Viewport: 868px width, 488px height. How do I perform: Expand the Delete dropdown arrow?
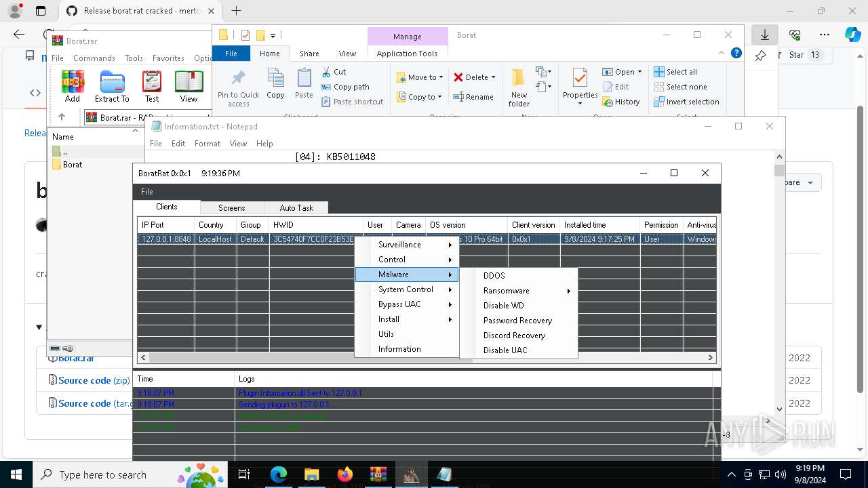click(x=493, y=77)
